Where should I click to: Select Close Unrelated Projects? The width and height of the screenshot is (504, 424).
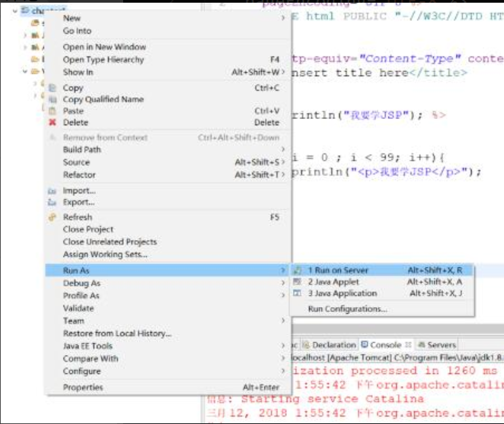point(168,242)
